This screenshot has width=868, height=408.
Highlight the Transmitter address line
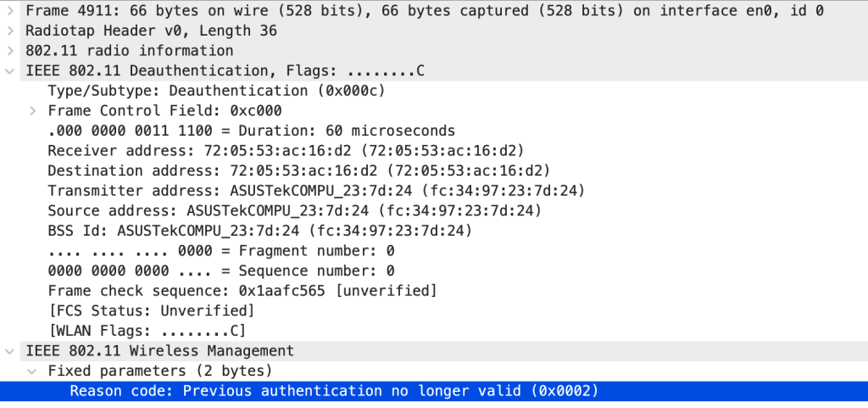coord(315,191)
